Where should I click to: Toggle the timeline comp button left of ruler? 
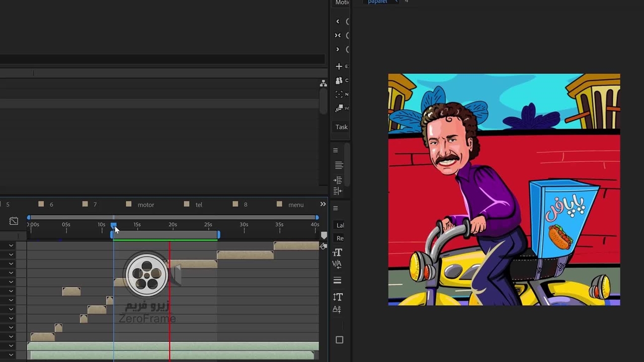(14, 221)
